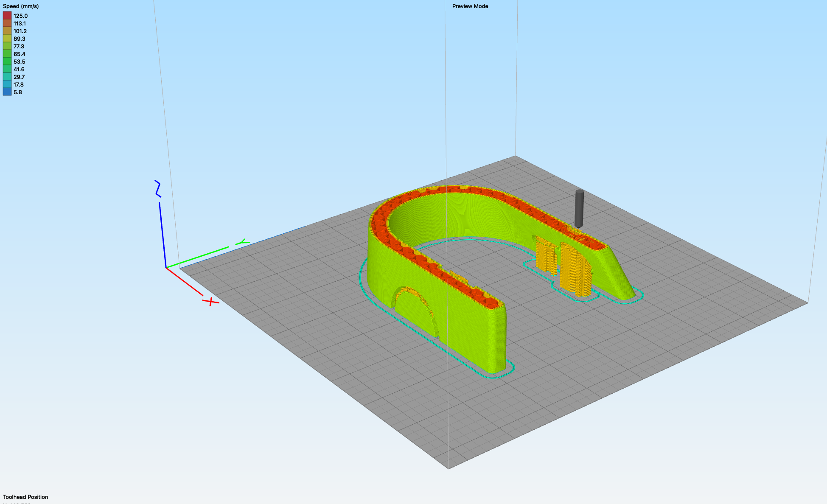Click the red X axis marker
Viewport: 827px width, 504px height.
[x=211, y=302]
